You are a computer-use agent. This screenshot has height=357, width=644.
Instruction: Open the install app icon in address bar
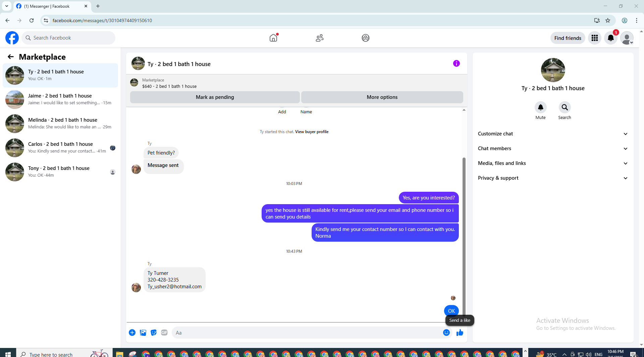(597, 20)
